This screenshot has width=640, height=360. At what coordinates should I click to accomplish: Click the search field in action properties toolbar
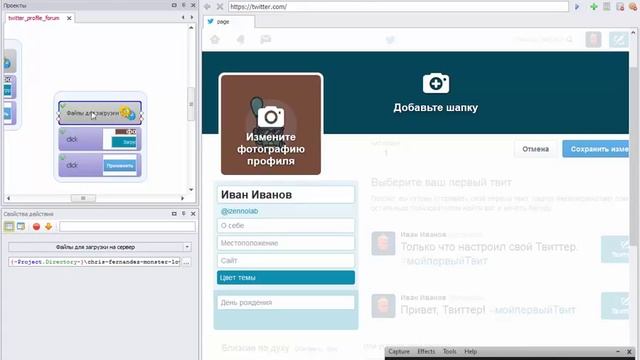(x=127, y=227)
